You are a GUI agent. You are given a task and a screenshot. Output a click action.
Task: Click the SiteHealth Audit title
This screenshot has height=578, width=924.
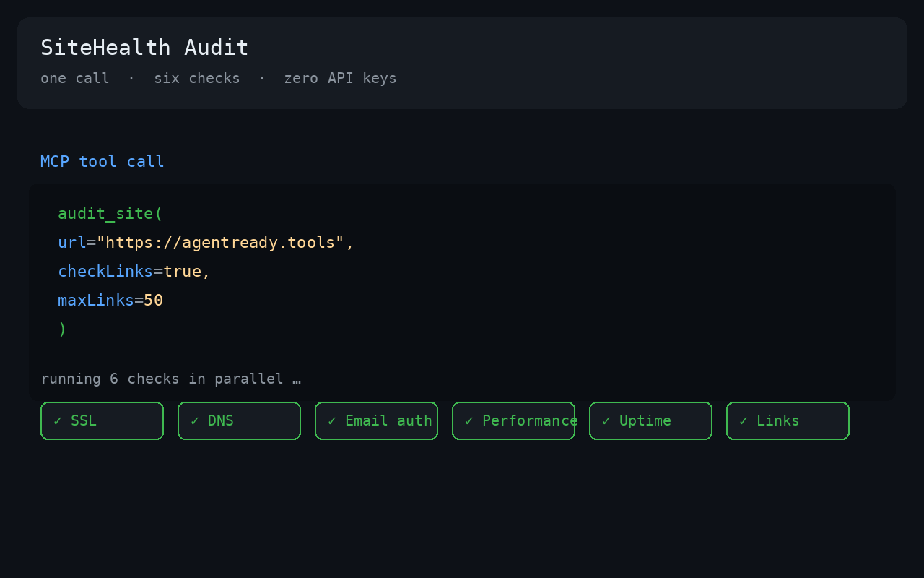[144, 48]
